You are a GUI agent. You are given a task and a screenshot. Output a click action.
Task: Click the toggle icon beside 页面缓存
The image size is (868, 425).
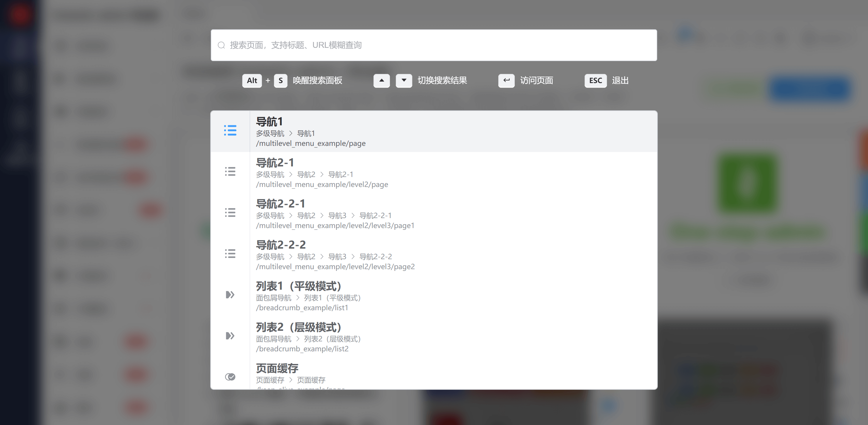click(x=230, y=377)
